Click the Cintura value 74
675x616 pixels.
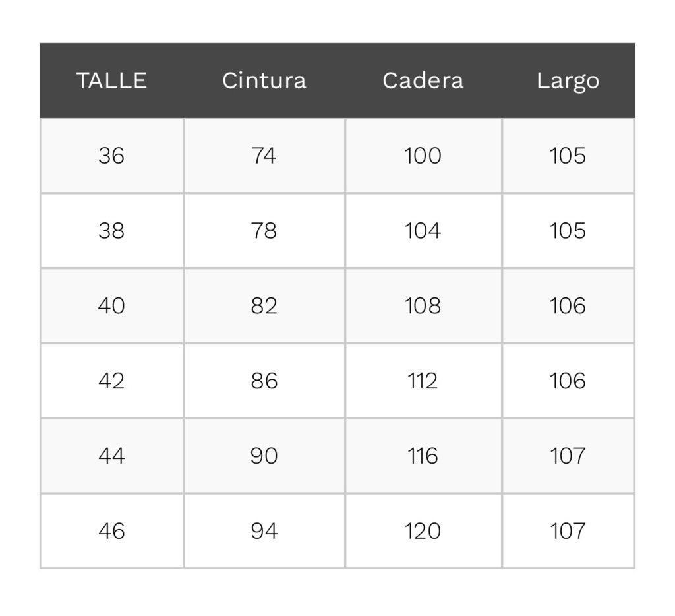(x=264, y=156)
